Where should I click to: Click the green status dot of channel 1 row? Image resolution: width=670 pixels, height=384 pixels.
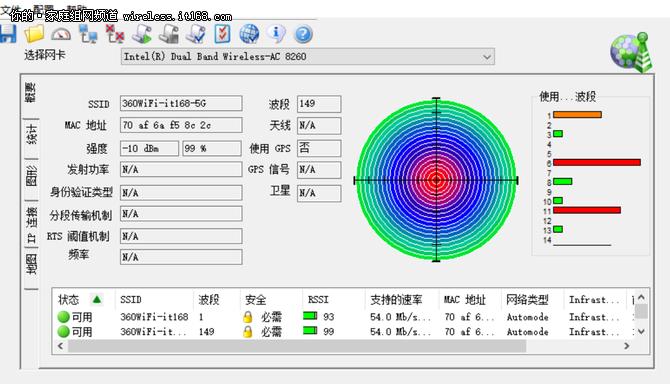click(x=63, y=317)
